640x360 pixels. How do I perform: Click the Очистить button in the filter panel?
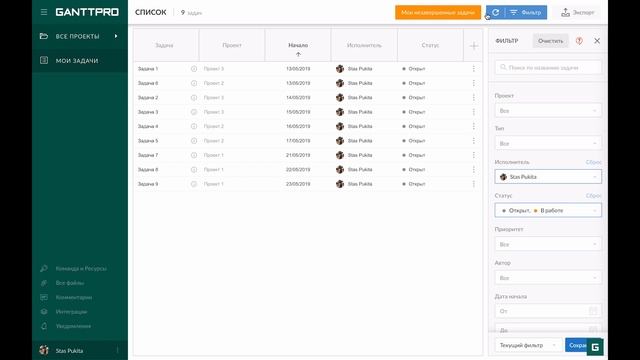[x=550, y=41]
